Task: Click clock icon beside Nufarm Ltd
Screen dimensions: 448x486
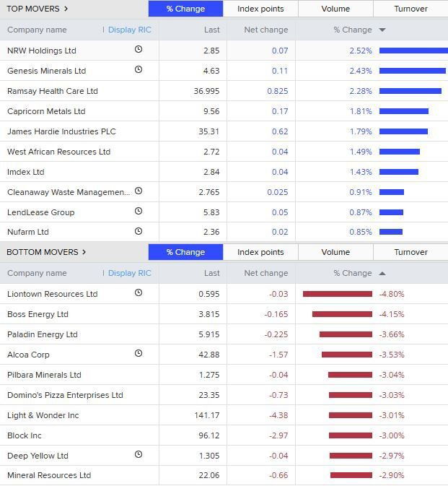Action: [139, 231]
